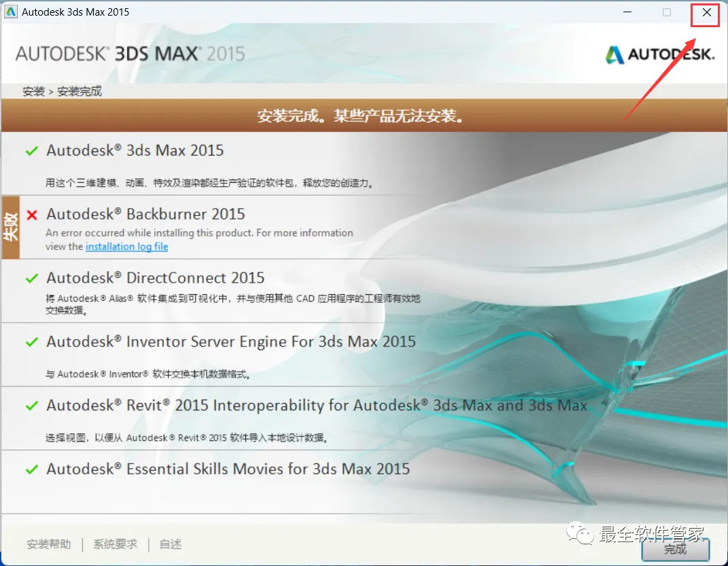
Task: Click the Autodesk app icon in title bar
Action: pyautogui.click(x=10, y=12)
